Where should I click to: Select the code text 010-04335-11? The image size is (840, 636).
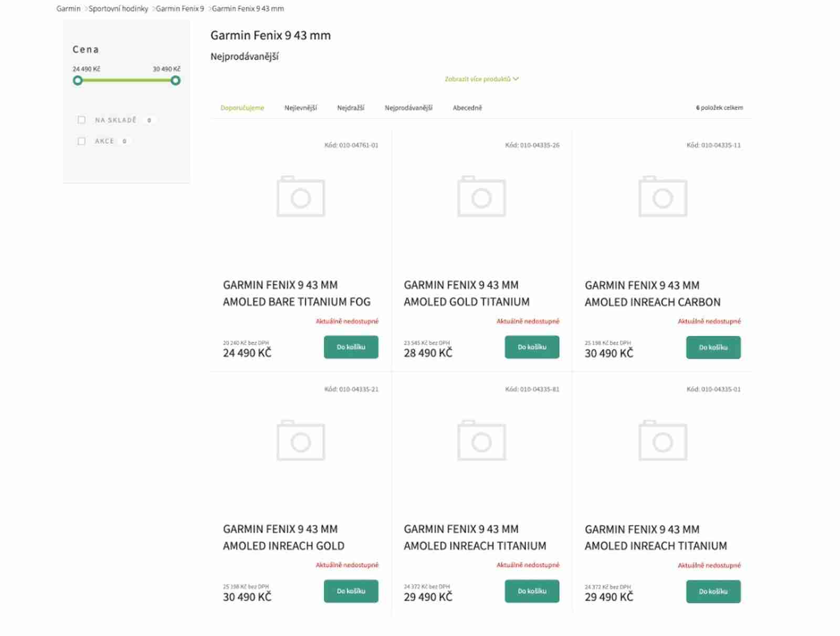721,145
